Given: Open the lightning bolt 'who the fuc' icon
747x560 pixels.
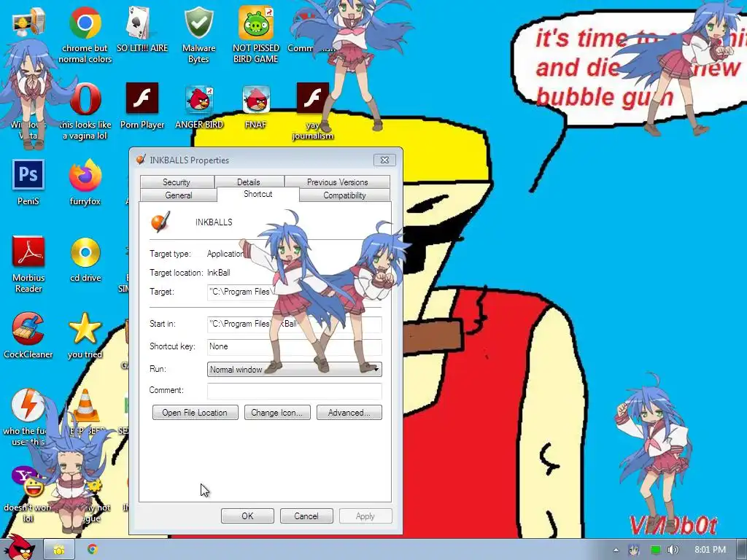Looking at the screenshot, I should point(28,405).
